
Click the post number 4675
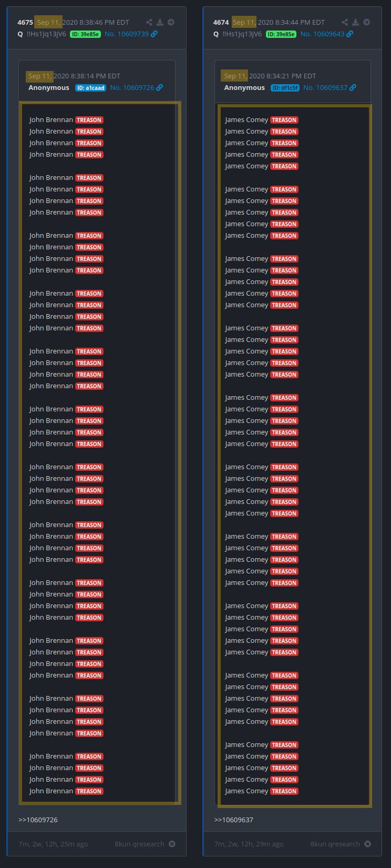click(25, 22)
